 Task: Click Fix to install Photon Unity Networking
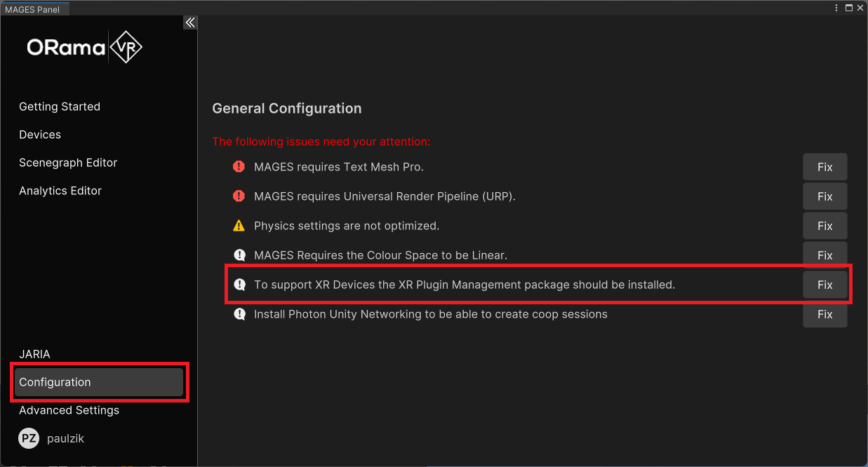coord(824,314)
